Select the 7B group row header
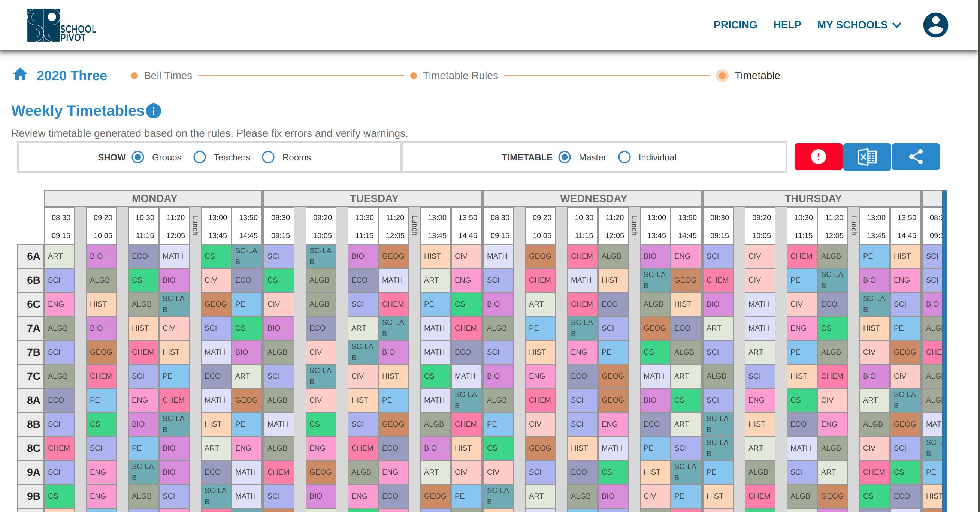The width and height of the screenshot is (980, 512). [31, 352]
